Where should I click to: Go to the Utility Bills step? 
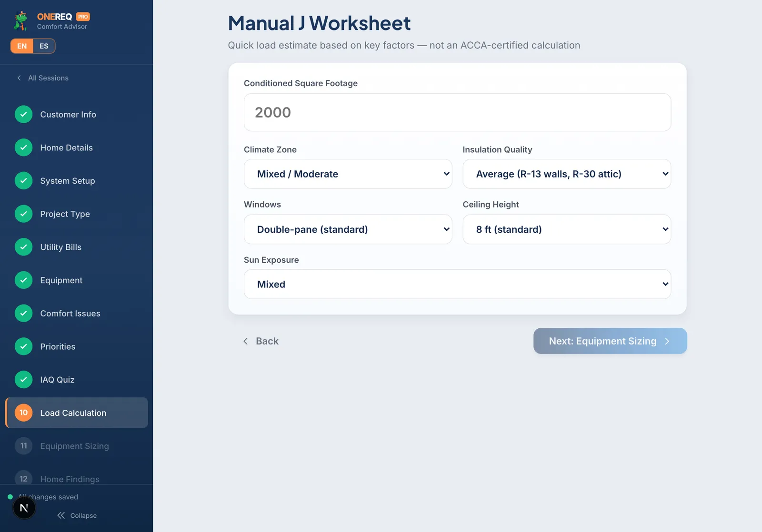click(x=77, y=247)
